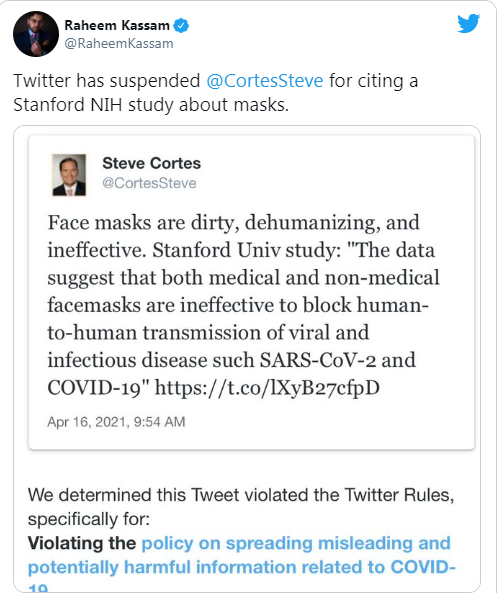The width and height of the screenshot is (497, 593).
Task: Click the 'Violating the' bold text
Action: tap(82, 543)
